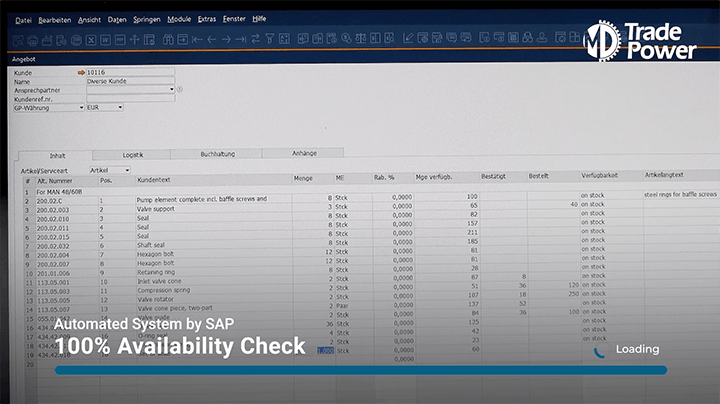Click the next record arrow in toolbar
This screenshot has height=404, width=720.
point(226,40)
